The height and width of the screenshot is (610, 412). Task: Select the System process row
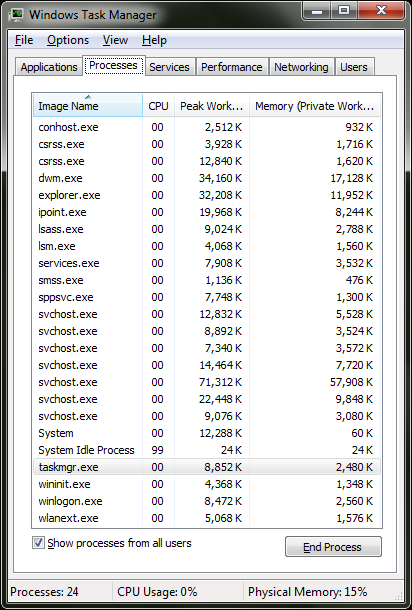[207, 433]
